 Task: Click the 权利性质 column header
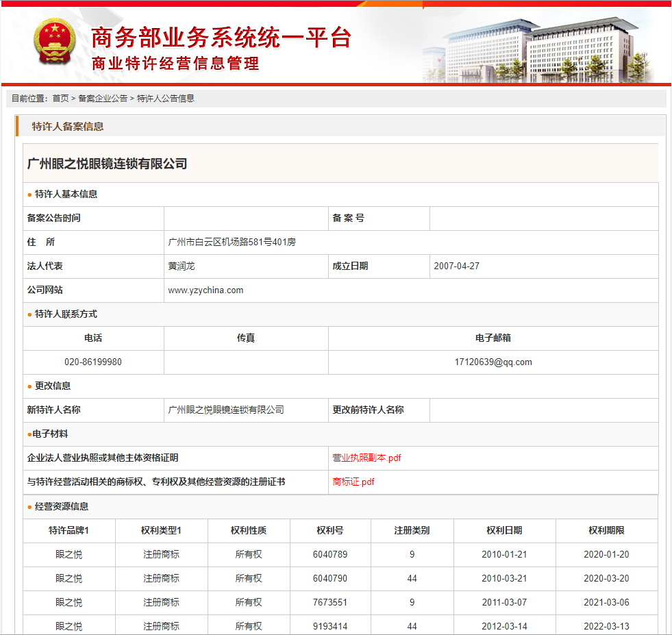pyautogui.click(x=249, y=530)
